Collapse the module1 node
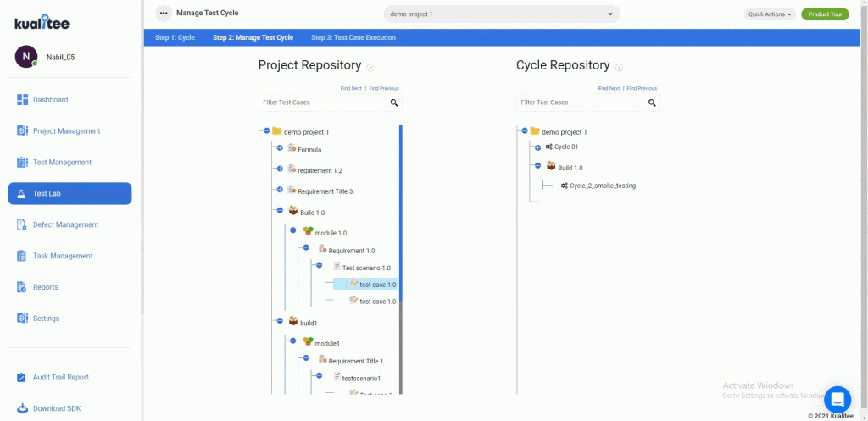 point(293,341)
